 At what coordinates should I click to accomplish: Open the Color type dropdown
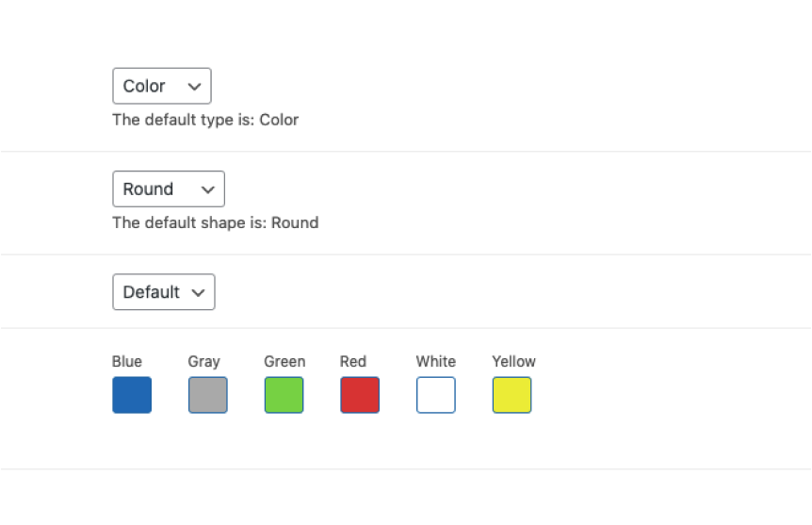pos(161,86)
